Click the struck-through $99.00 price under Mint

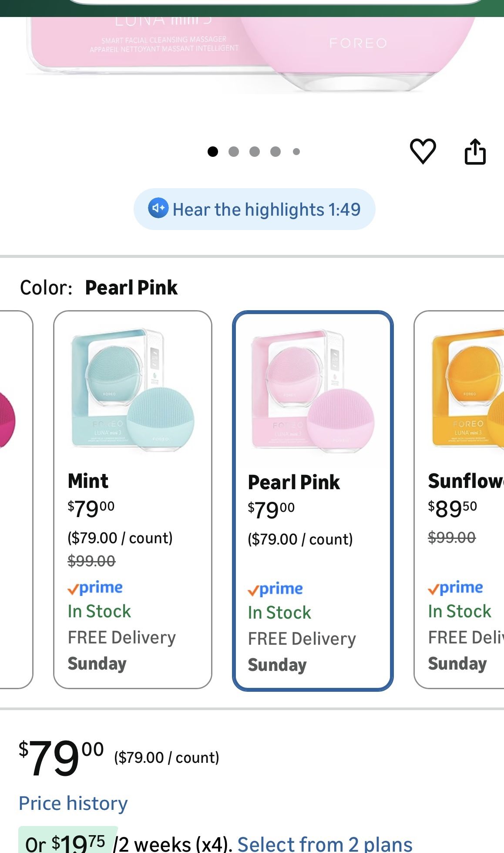[x=90, y=561]
